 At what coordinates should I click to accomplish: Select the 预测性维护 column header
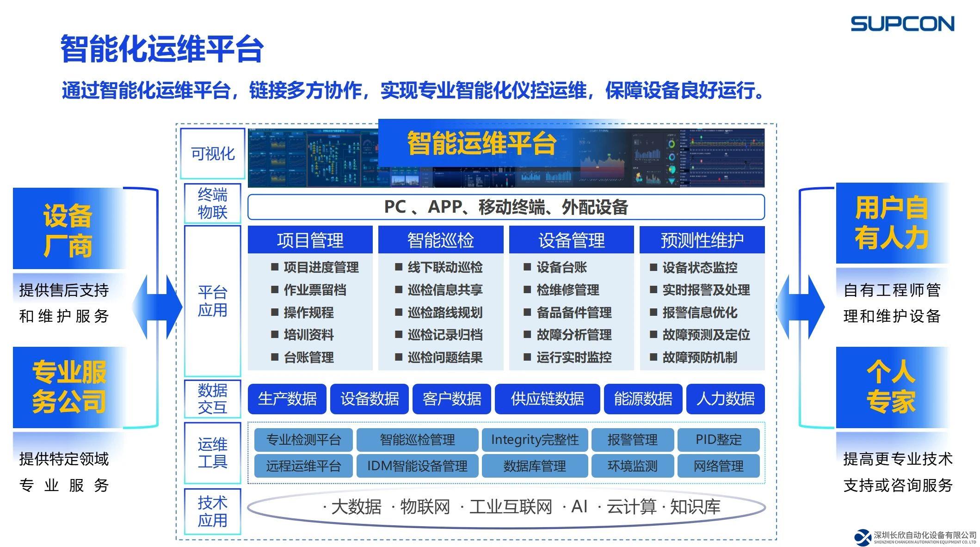(x=702, y=240)
